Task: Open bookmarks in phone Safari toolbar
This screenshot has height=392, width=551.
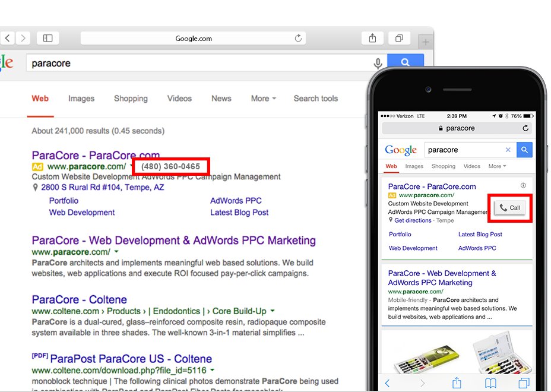Action: [490, 383]
